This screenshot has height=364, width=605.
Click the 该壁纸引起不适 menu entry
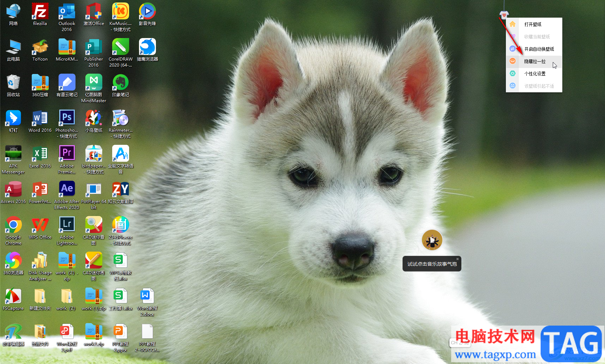[534, 86]
